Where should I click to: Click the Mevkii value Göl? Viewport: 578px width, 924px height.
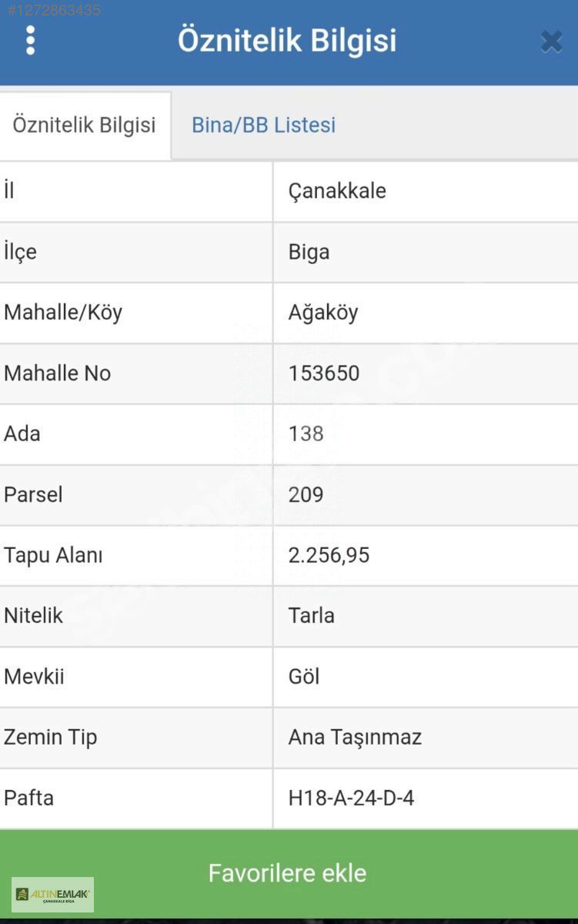point(303,677)
